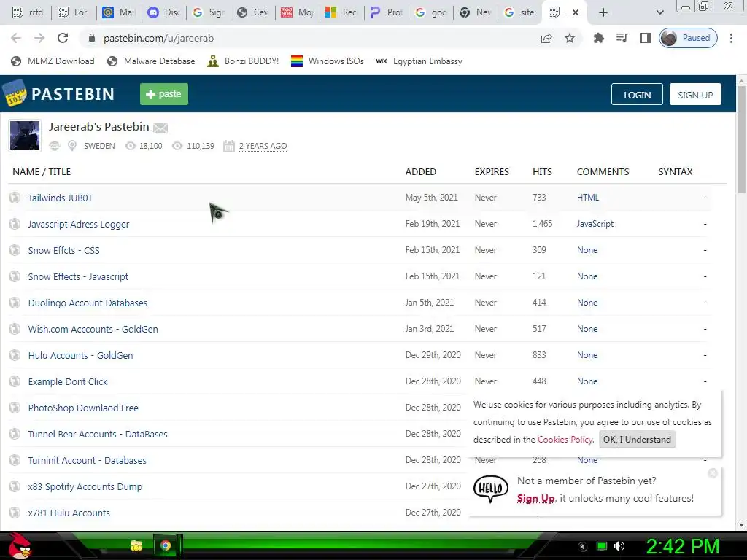
Task: Switch to the 'For' tab
Action: tap(72, 12)
